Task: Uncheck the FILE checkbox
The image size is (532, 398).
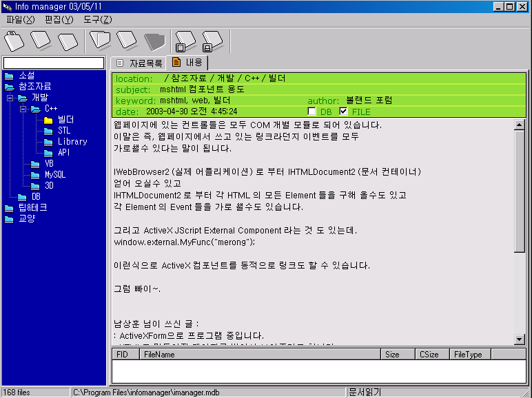Action: click(x=344, y=112)
